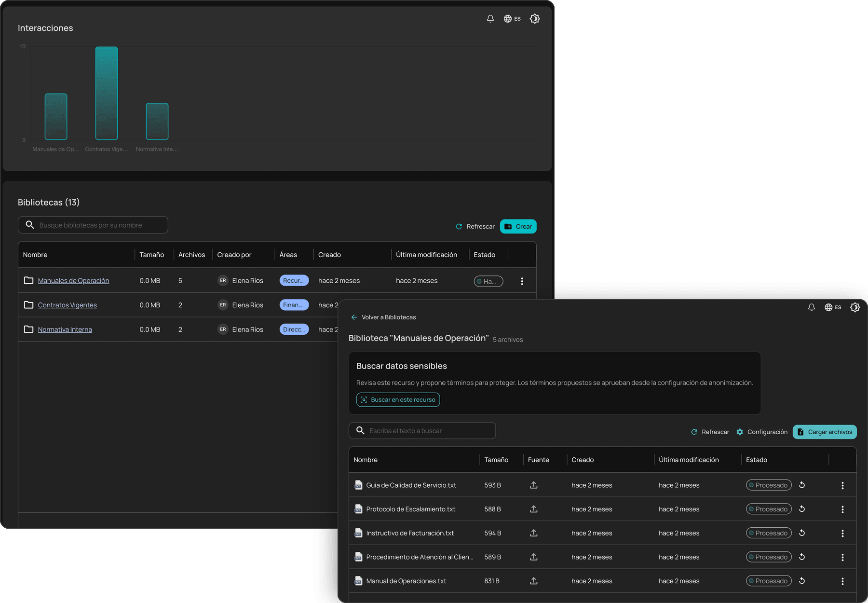Create a new library with Crear
The height and width of the screenshot is (603, 868).
pyautogui.click(x=518, y=226)
